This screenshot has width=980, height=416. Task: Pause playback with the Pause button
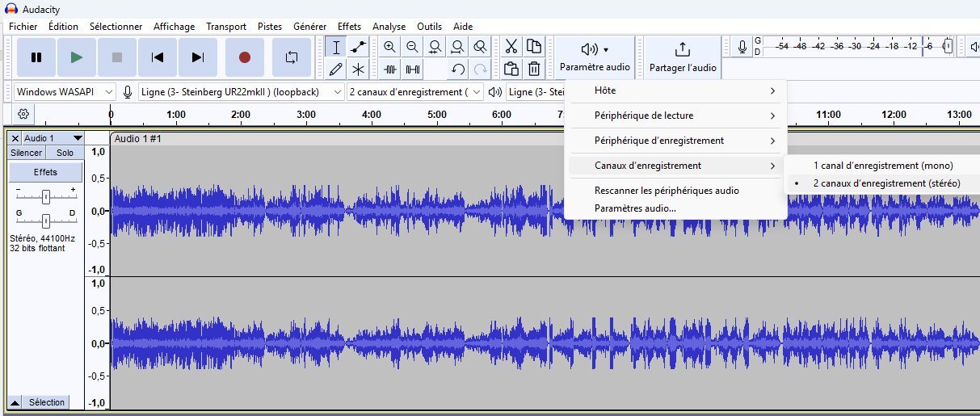pos(36,57)
